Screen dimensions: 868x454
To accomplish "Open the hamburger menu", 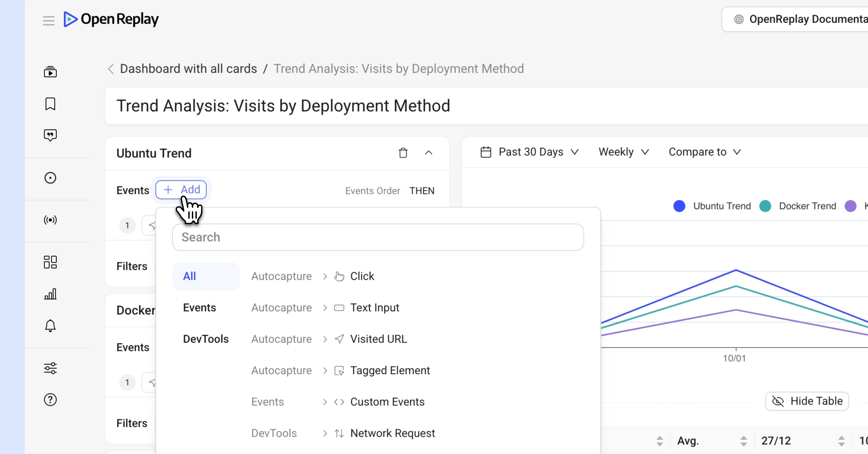I will pyautogui.click(x=49, y=21).
